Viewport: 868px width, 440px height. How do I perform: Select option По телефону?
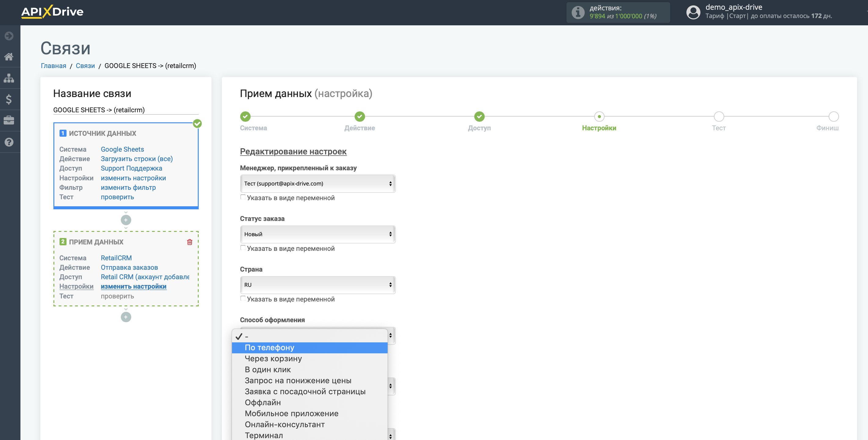tap(310, 348)
